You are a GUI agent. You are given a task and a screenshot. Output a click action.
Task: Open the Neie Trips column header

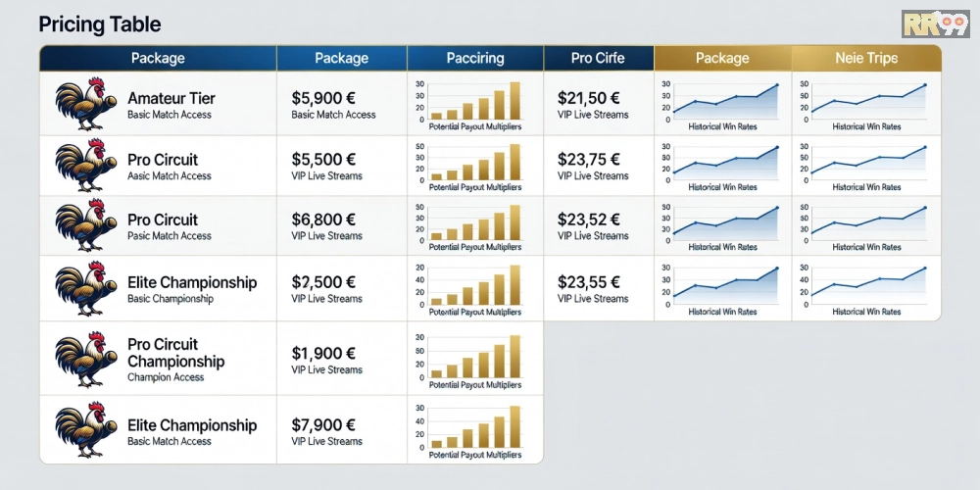point(866,59)
